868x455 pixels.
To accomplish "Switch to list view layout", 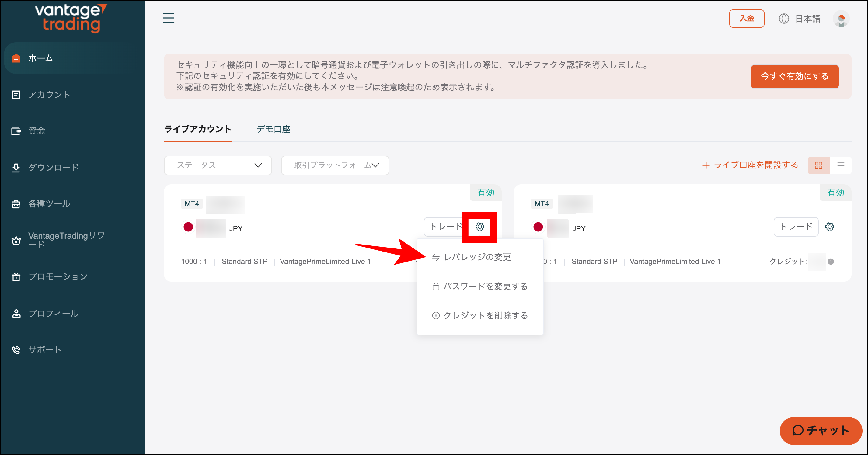I will pyautogui.click(x=841, y=165).
